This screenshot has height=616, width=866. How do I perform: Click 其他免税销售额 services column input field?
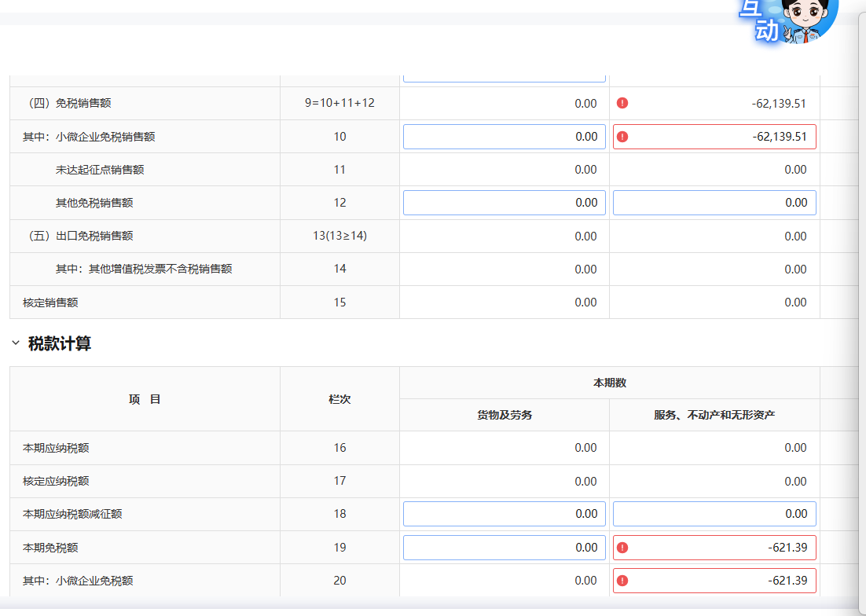click(x=714, y=203)
